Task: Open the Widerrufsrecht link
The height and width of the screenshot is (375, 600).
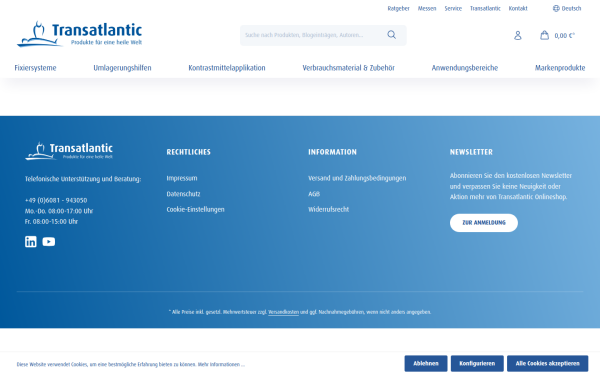Action: [x=328, y=209]
